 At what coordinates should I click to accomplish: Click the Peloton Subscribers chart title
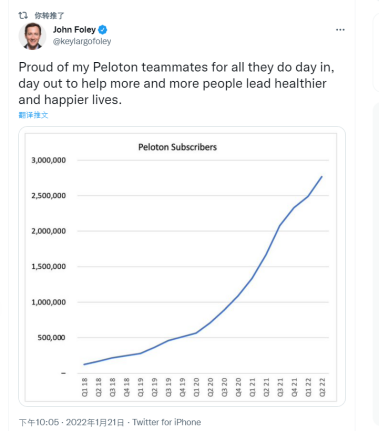coord(177,147)
